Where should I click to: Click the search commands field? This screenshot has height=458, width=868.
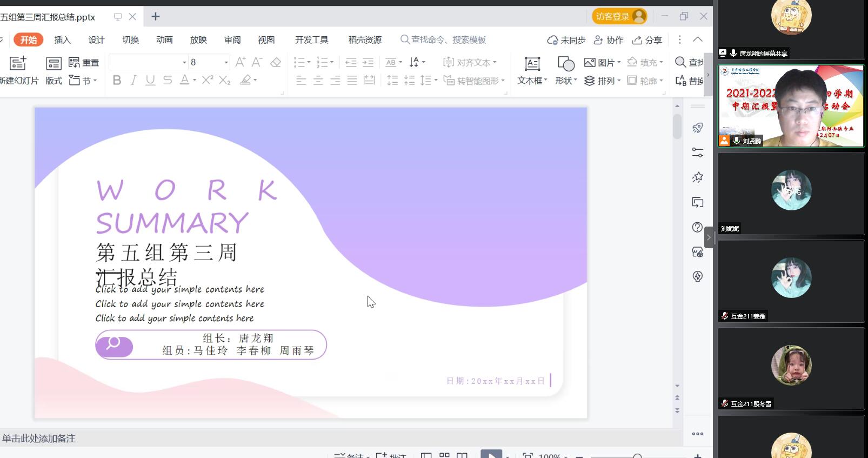click(x=443, y=39)
